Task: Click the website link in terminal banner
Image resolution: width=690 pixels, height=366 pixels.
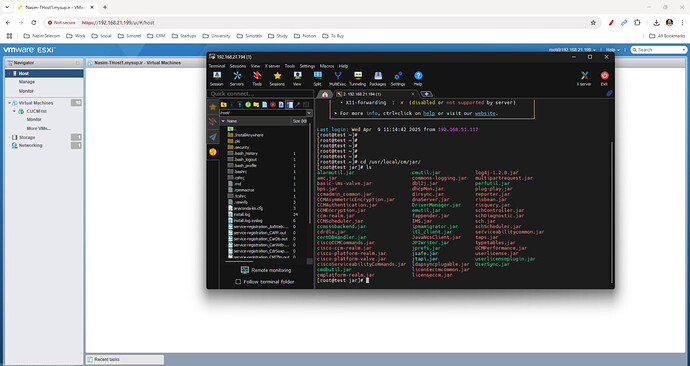Action: [484, 113]
